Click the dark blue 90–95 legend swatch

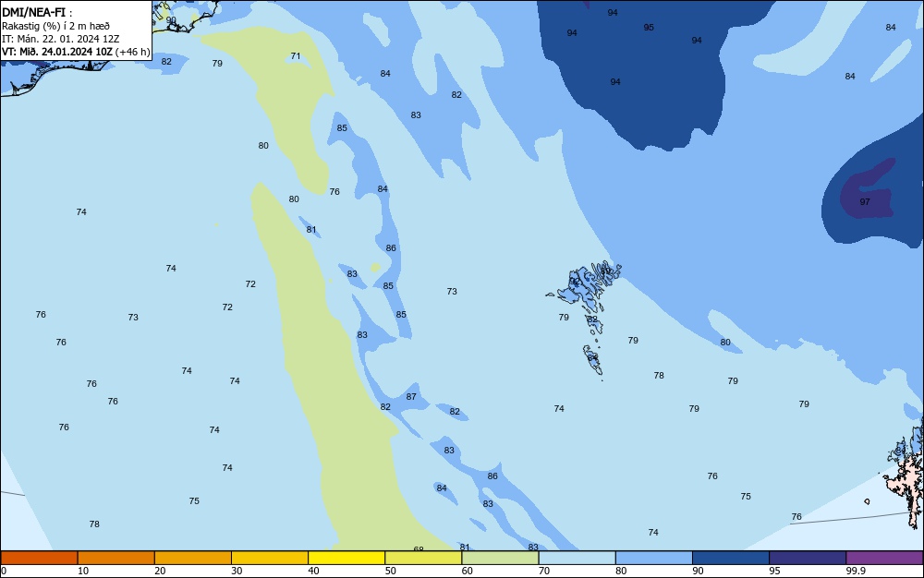click(x=731, y=558)
